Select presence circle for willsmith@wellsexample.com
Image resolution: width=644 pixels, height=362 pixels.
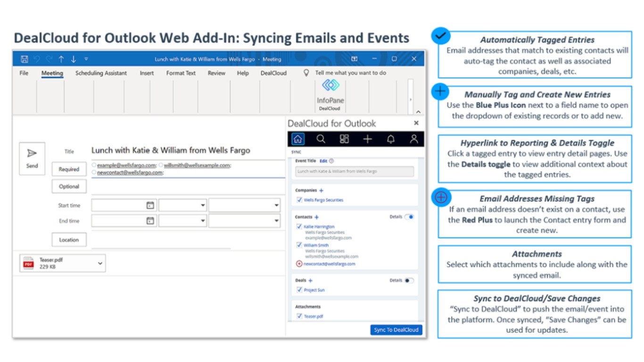click(161, 165)
